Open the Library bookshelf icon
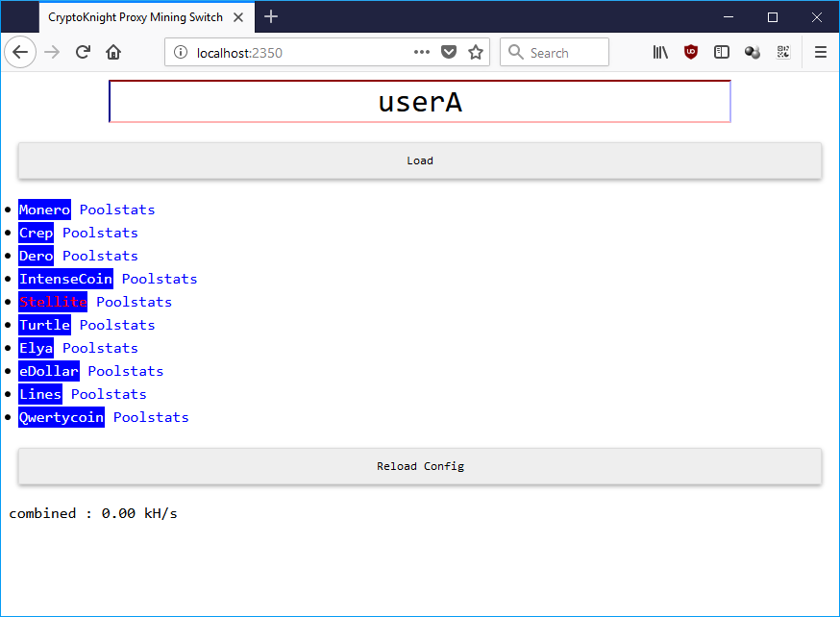 (x=660, y=52)
